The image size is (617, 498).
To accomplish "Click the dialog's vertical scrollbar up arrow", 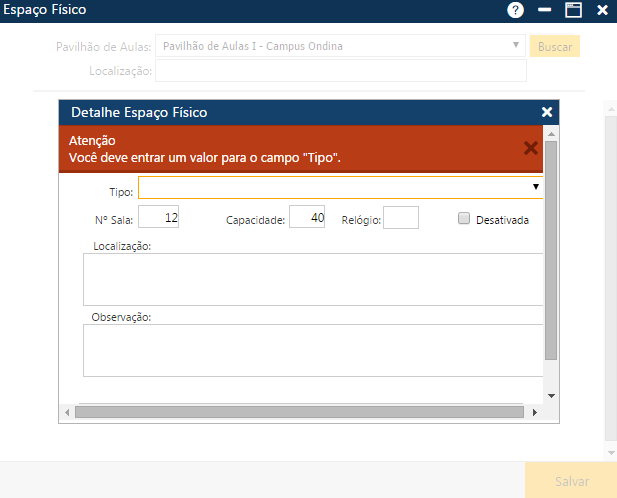I will click(551, 133).
